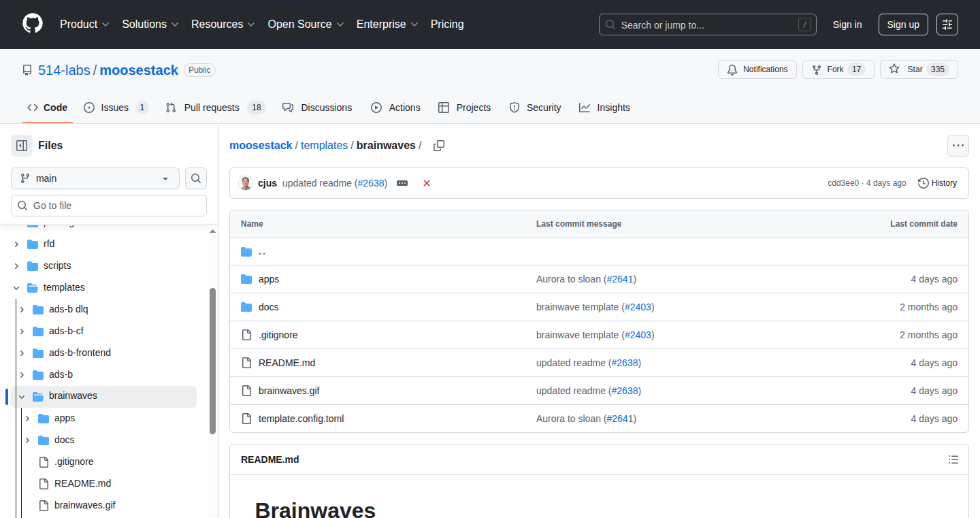
Task: Click the template.config.toml file icon
Action: pos(246,419)
